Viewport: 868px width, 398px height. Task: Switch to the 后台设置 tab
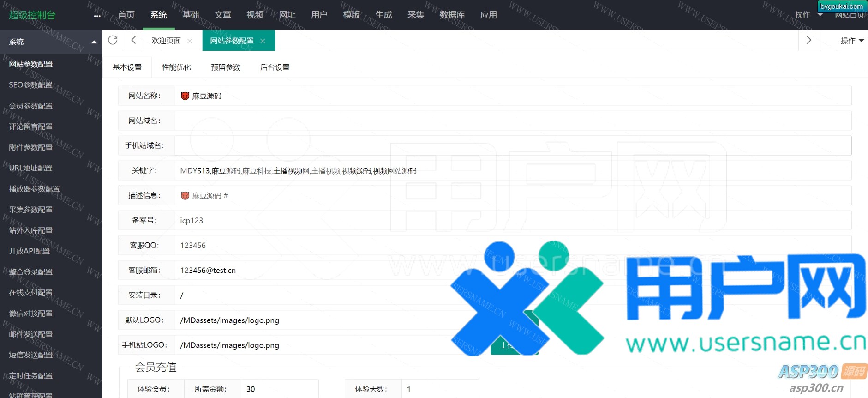(x=275, y=67)
